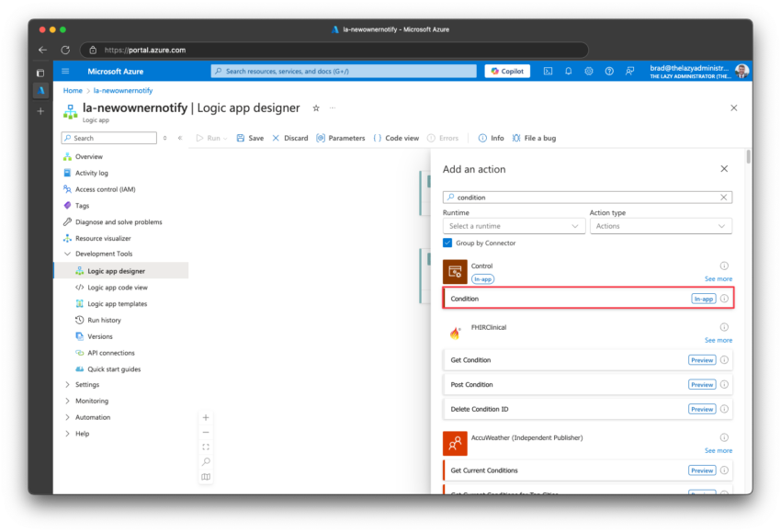
Task: Focus the Azure global search box
Action: [344, 72]
